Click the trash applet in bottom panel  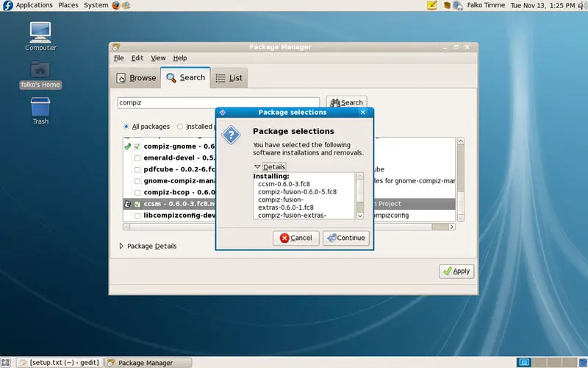coord(583,362)
